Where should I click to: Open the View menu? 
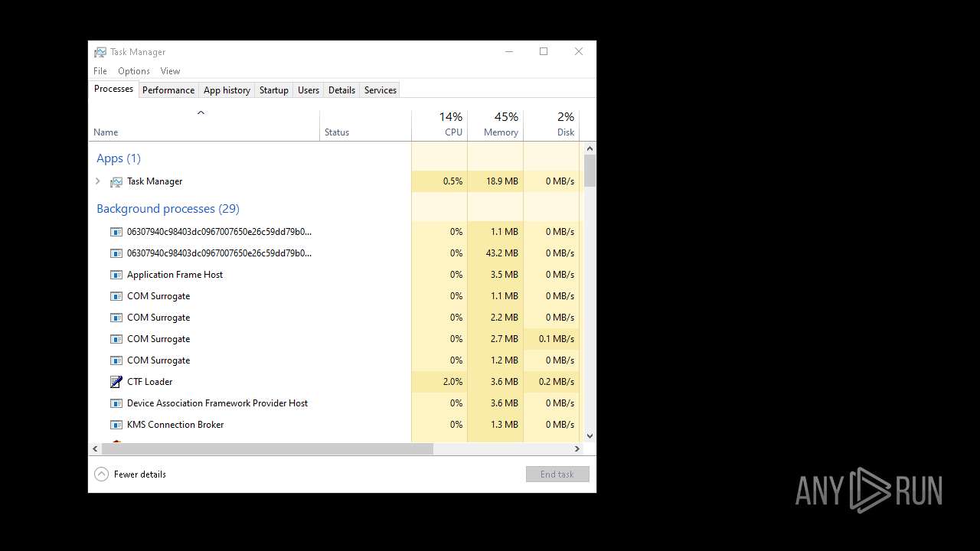tap(170, 71)
